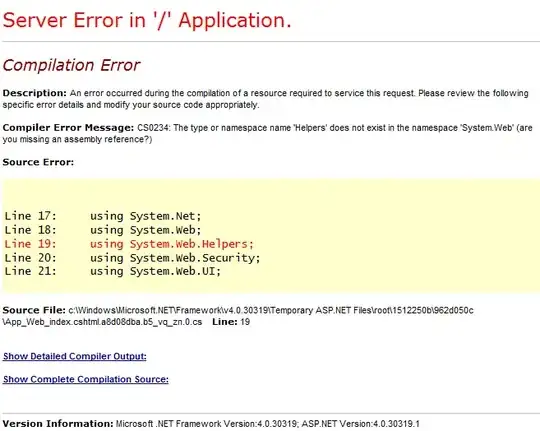Open the Show Detailed Compiler Output link
The width and height of the screenshot is (540, 431).
click(75, 356)
